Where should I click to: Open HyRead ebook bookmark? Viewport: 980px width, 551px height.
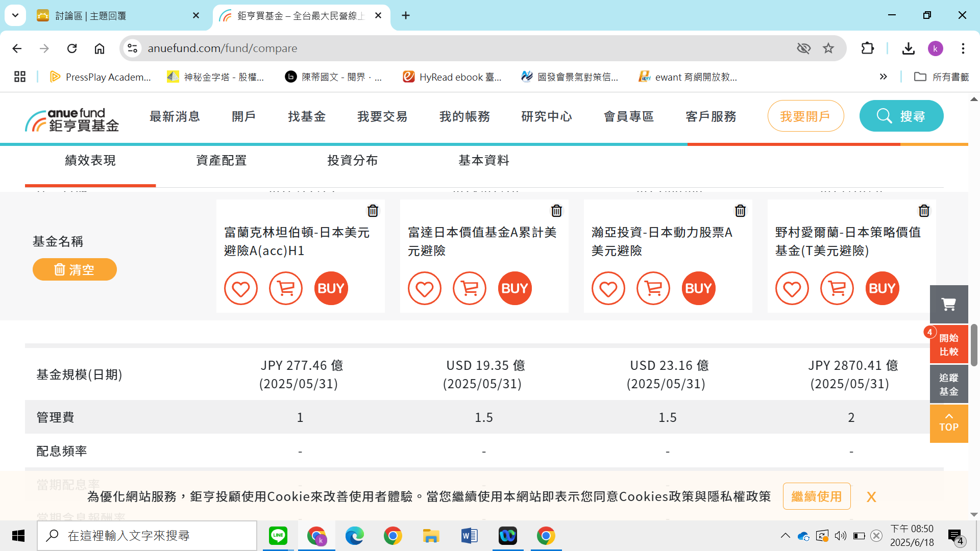coord(452,77)
